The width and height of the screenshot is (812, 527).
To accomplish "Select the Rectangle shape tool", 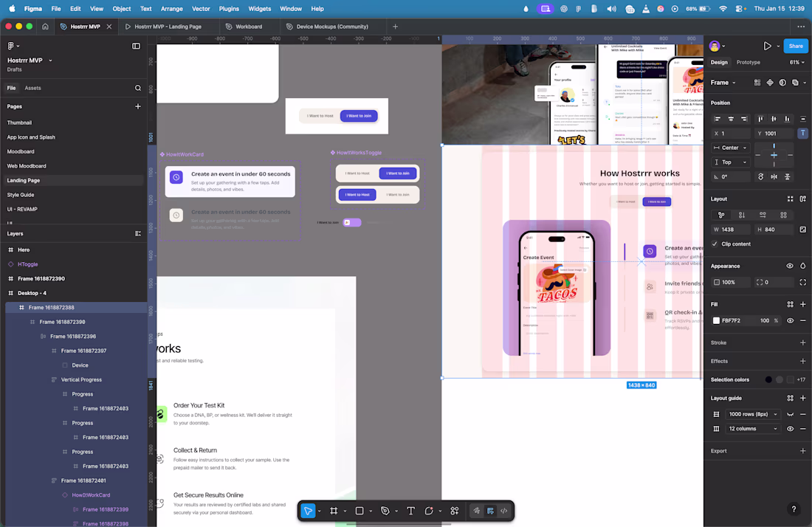I will 359,511.
